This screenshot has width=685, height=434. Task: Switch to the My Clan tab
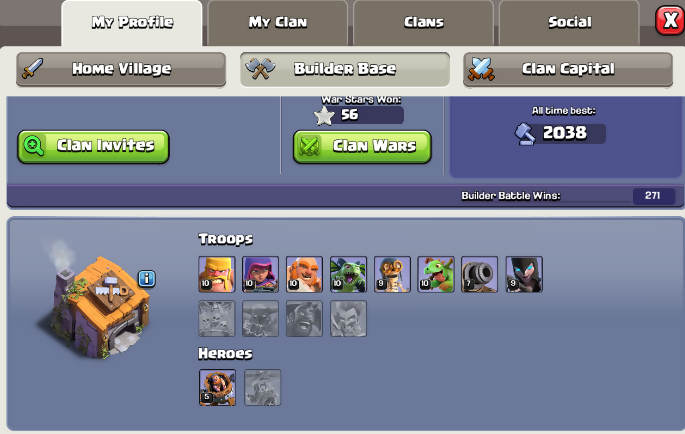point(278,22)
